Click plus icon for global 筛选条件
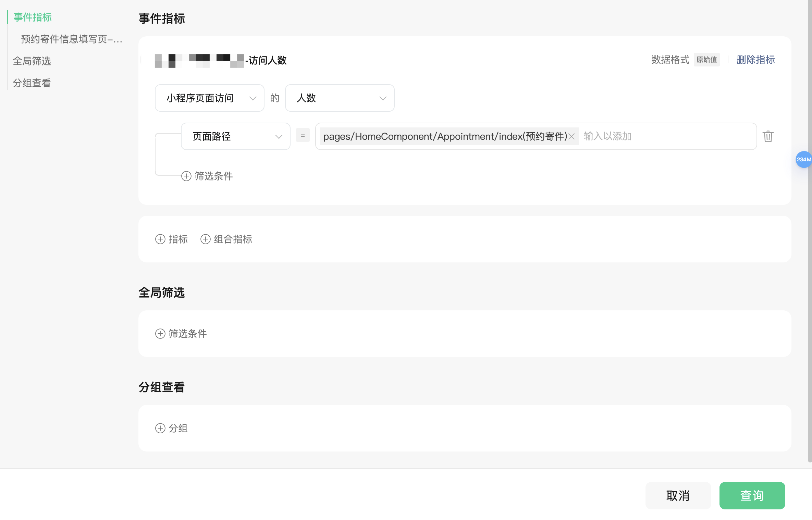 160,334
